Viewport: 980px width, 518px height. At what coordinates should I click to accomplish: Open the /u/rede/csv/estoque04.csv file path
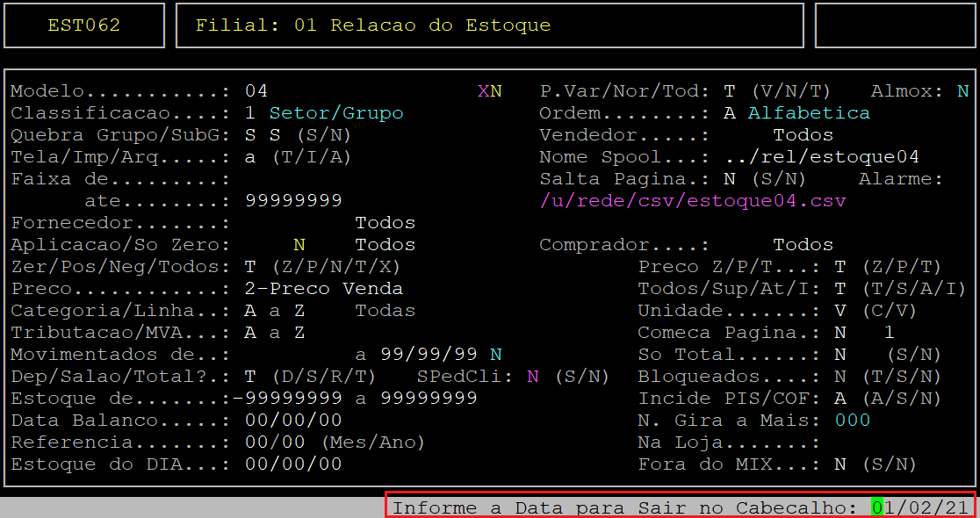pos(693,201)
